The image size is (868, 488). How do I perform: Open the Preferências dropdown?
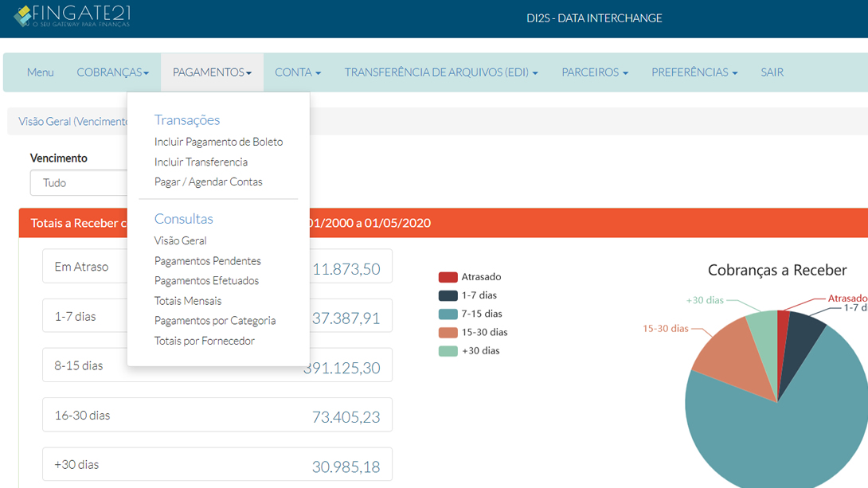tap(694, 72)
